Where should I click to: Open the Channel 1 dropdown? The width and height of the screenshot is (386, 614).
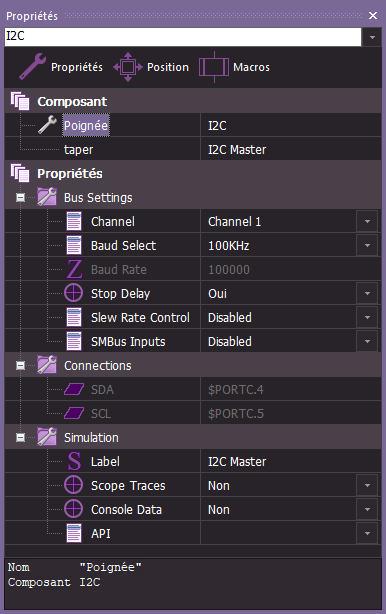367,221
